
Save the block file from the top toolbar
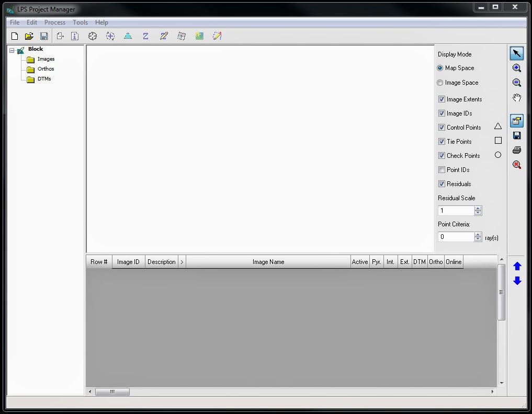44,36
